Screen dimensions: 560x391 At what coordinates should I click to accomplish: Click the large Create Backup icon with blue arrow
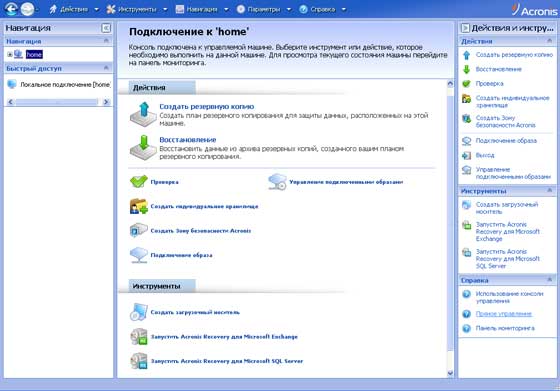click(143, 114)
